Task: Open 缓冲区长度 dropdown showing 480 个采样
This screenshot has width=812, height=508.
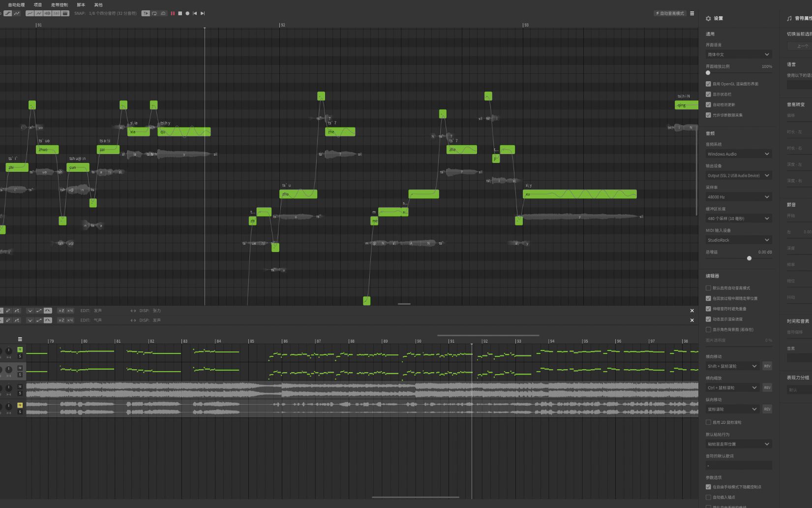Action: [739, 218]
